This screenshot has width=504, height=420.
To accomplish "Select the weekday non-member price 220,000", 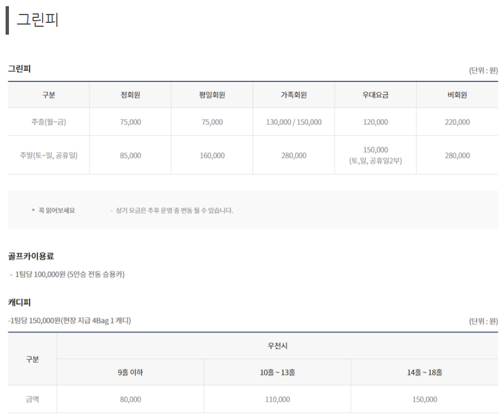I will coord(457,122).
